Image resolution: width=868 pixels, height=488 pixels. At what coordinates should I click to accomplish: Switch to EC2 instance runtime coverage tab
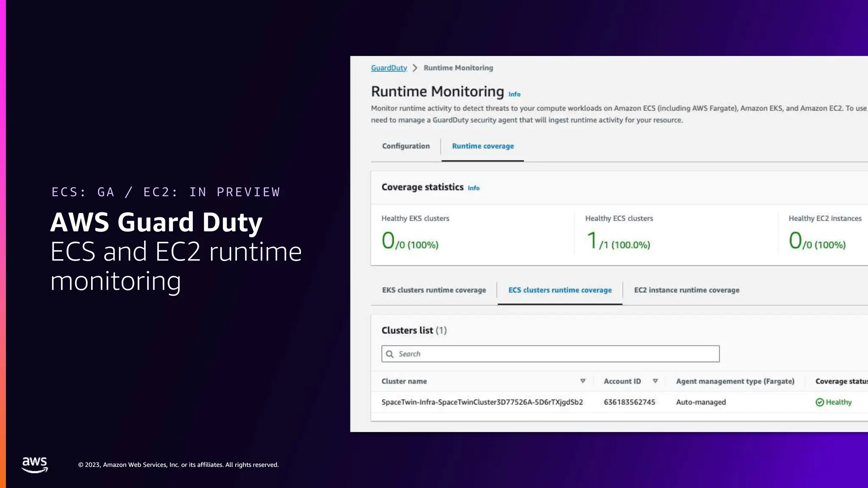click(687, 290)
